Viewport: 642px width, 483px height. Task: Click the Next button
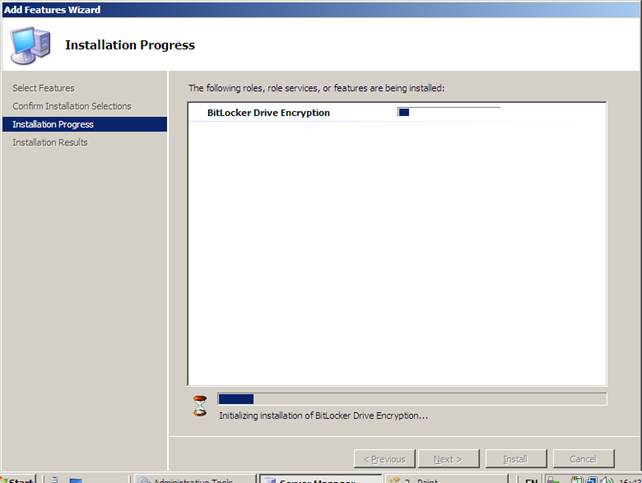[x=448, y=459]
